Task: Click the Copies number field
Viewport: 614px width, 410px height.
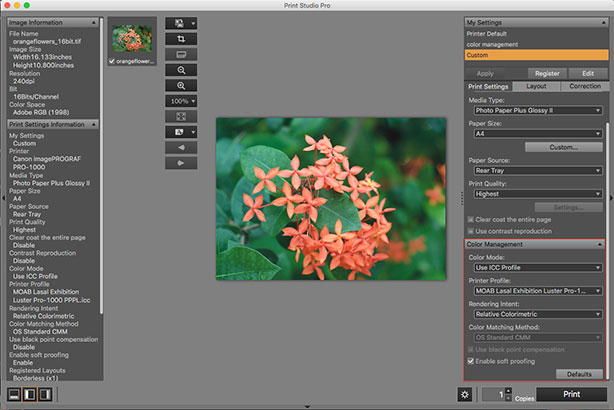Action: [x=493, y=394]
